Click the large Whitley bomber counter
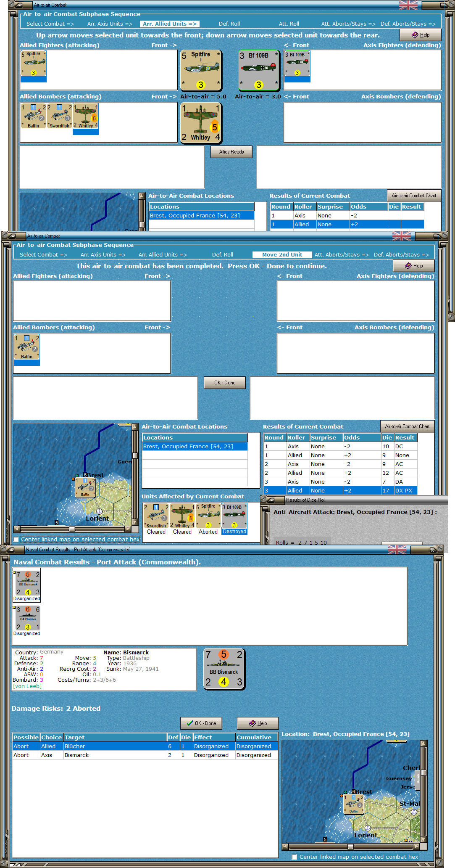The width and height of the screenshot is (455, 868). click(x=201, y=123)
